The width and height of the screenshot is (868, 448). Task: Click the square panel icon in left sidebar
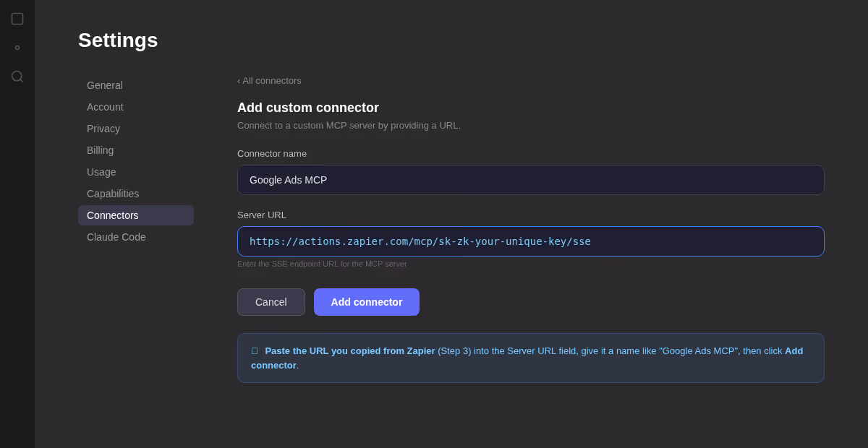pos(17,19)
